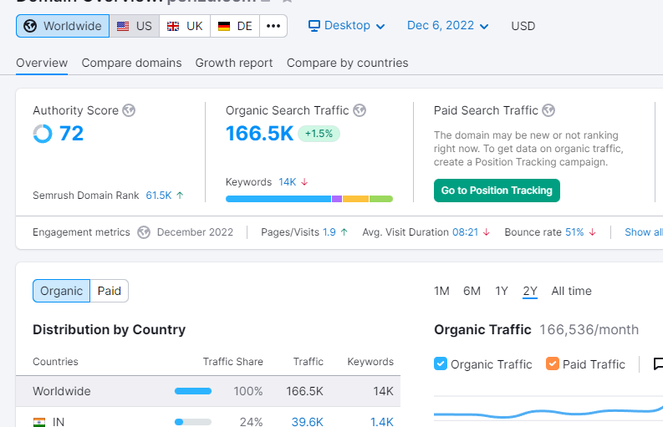Click Go to Position Tracking button

(497, 191)
